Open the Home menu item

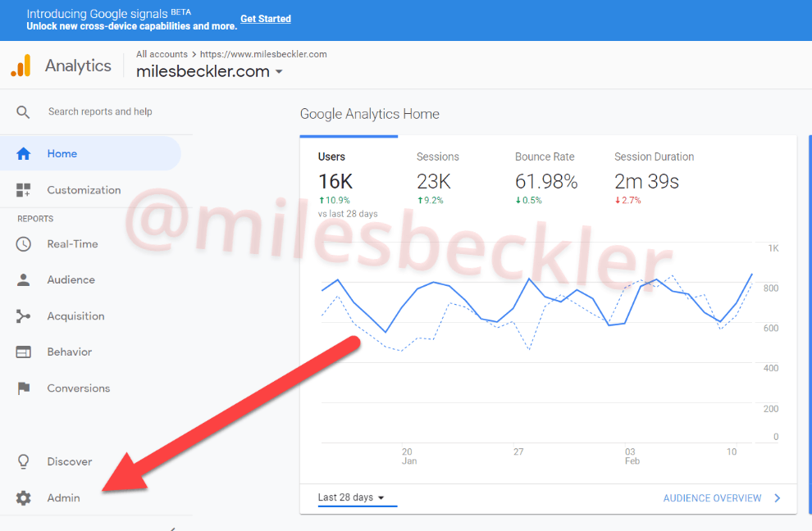(90, 154)
